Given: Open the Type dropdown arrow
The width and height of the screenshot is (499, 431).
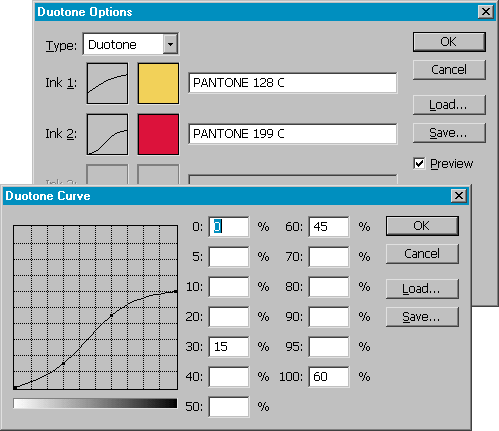Looking at the screenshot, I should [170, 44].
